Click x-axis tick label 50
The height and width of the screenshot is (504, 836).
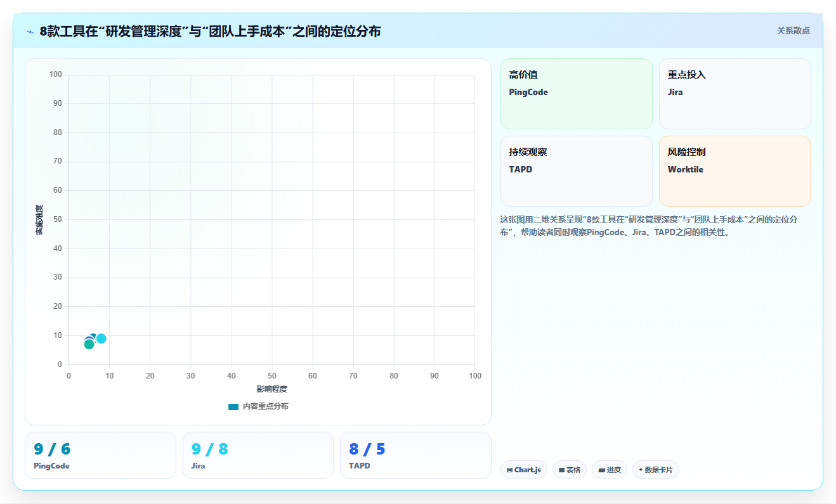point(272,376)
